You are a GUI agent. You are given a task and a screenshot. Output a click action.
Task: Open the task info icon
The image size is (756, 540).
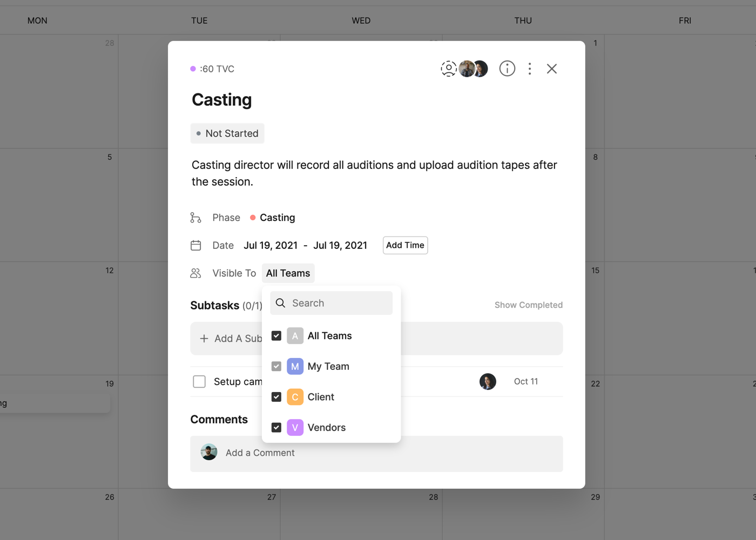pyautogui.click(x=507, y=69)
